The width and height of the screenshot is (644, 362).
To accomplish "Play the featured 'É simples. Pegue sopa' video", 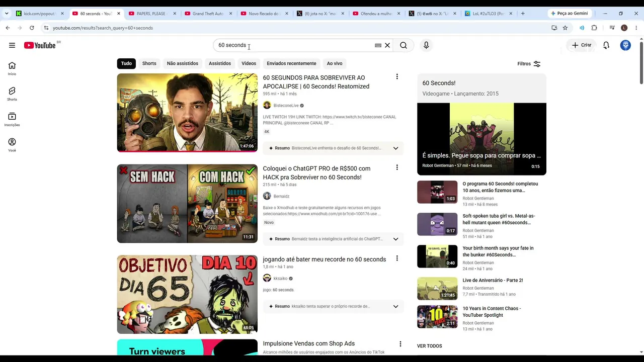I will tap(481, 139).
